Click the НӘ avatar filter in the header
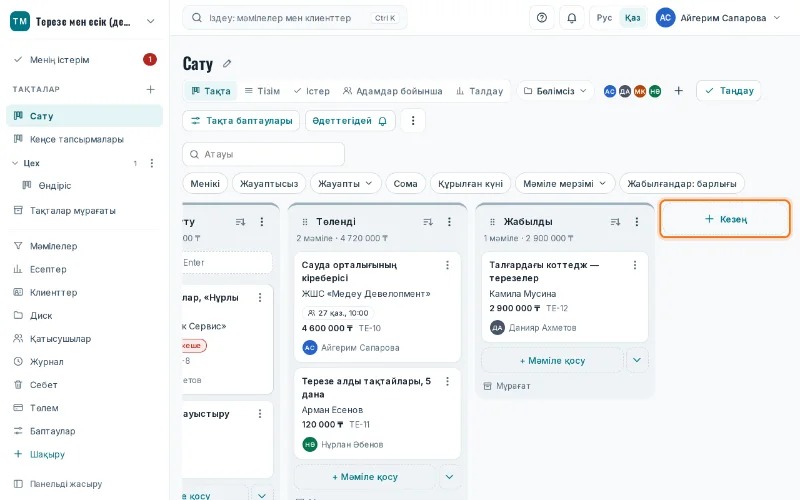The height and width of the screenshot is (500, 800). coord(655,91)
